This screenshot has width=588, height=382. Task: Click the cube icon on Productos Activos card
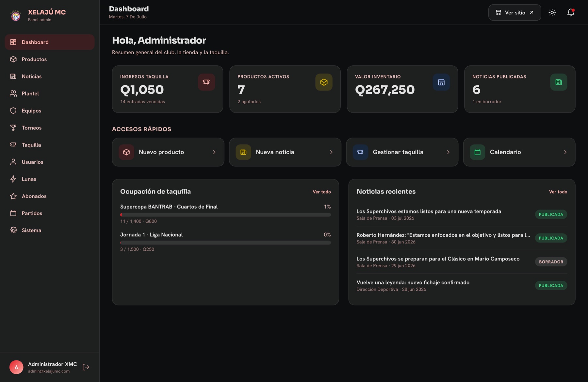324,82
